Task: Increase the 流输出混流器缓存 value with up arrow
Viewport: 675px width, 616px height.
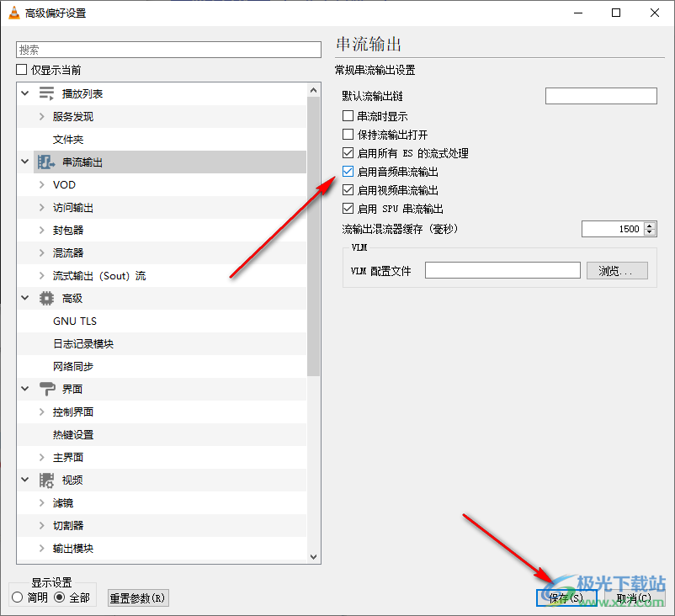Action: [x=649, y=226]
